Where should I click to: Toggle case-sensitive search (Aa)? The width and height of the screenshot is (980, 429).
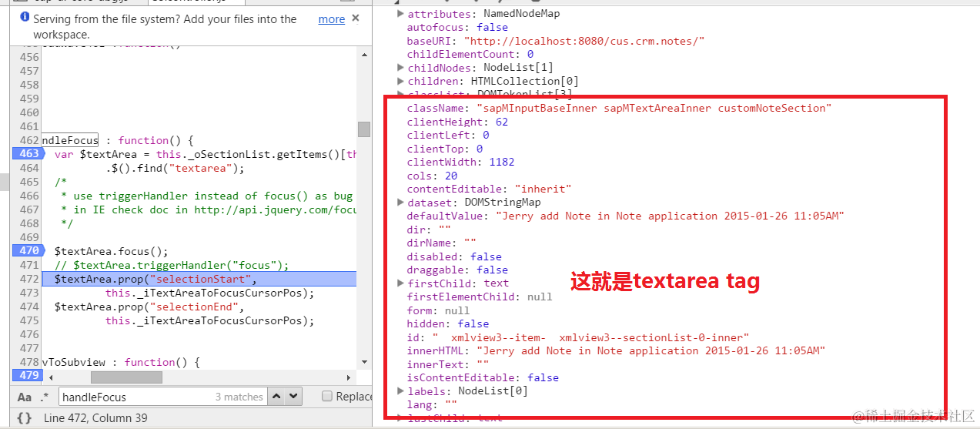25,397
